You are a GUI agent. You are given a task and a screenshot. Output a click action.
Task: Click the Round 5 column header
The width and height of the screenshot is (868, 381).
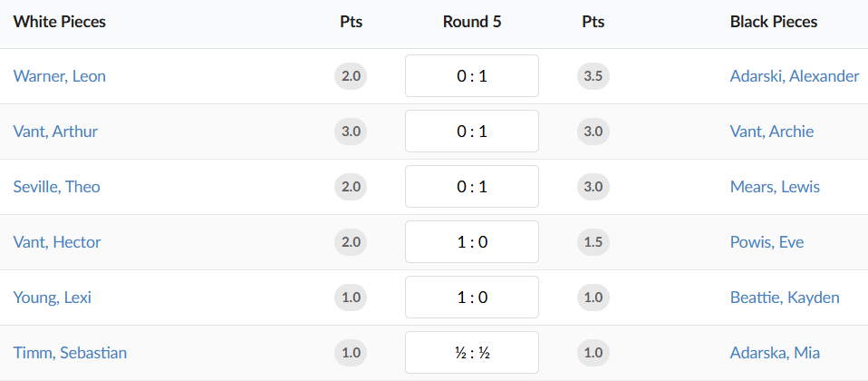coord(471,22)
